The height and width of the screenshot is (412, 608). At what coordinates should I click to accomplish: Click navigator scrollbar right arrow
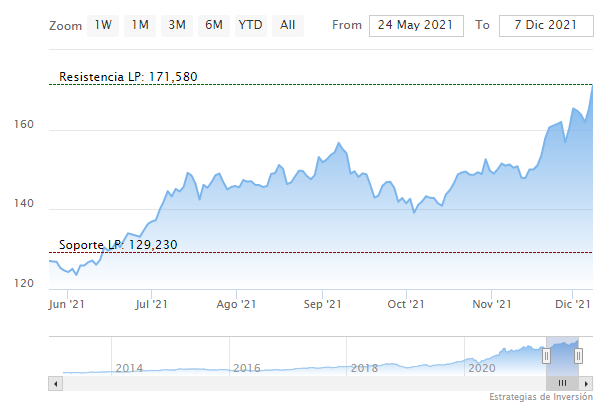(587, 383)
